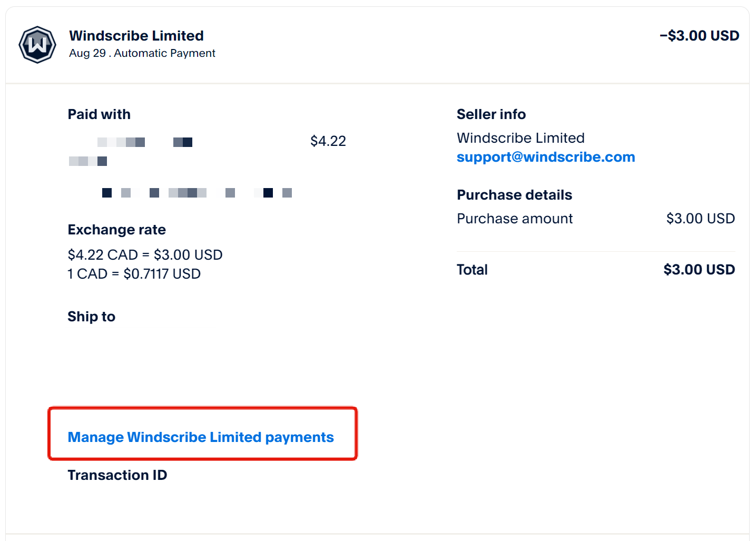Click the bold Total $3.00 USD value
Screen dimensions: 756x541
[x=699, y=270]
